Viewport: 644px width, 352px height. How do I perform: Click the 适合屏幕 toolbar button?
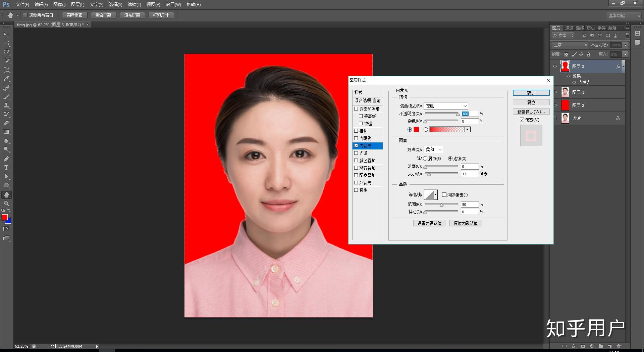[104, 15]
